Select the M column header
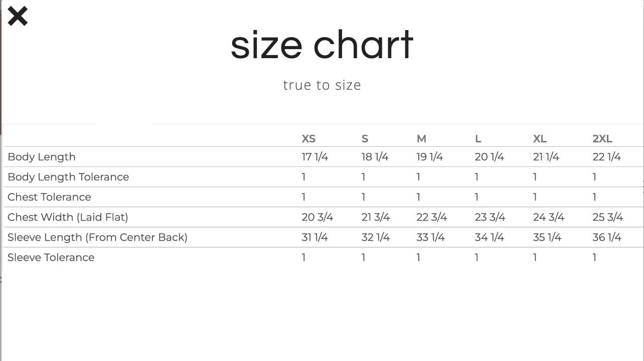 coord(421,139)
